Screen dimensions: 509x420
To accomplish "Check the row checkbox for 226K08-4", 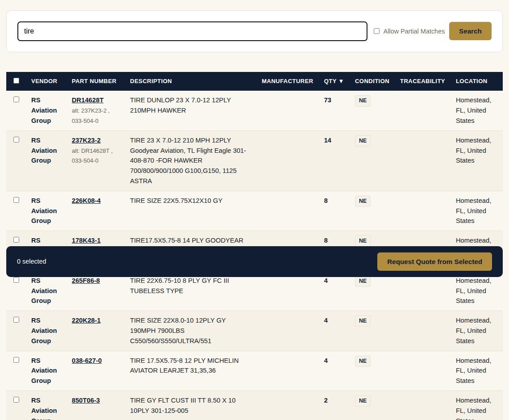I will tap(16, 200).
